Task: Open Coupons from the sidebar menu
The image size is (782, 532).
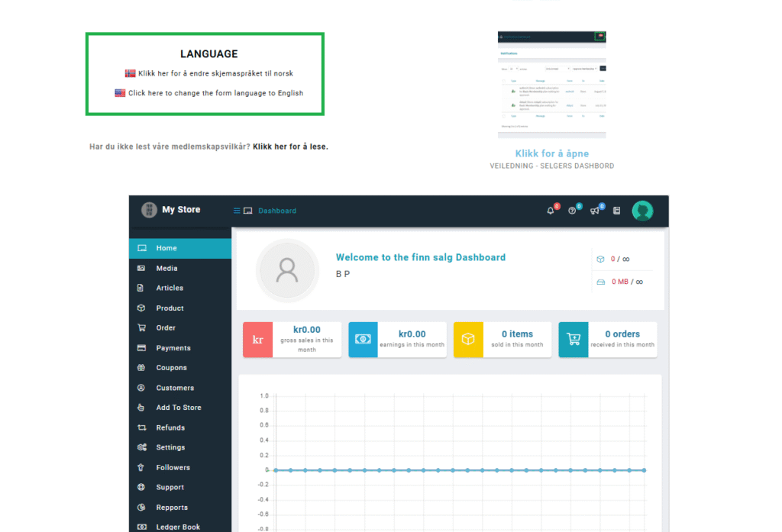Action: click(171, 368)
